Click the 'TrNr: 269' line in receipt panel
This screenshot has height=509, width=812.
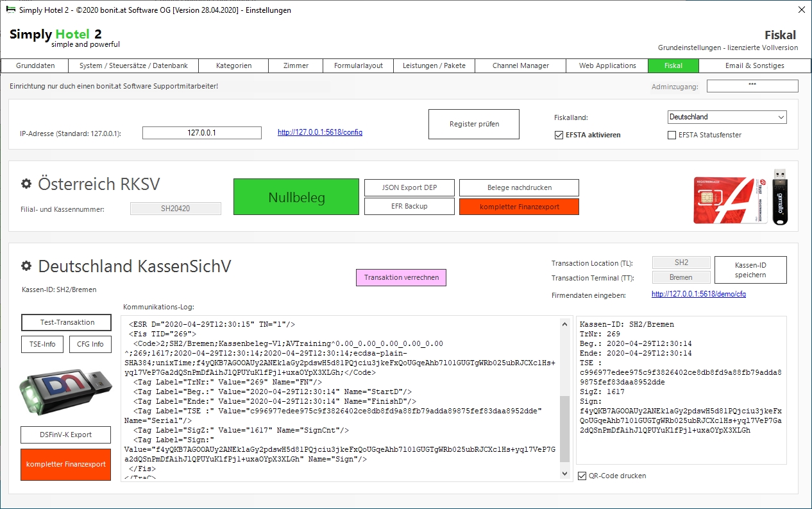(x=600, y=334)
